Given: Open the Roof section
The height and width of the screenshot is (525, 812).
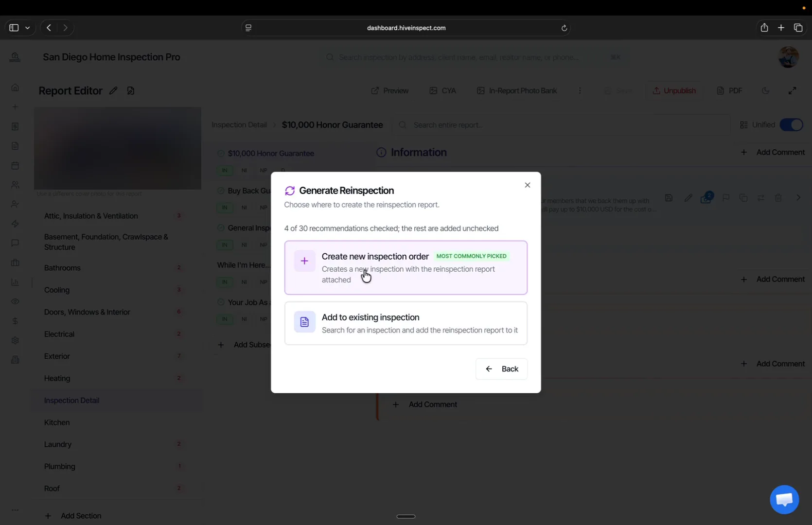Looking at the screenshot, I should pos(52,489).
